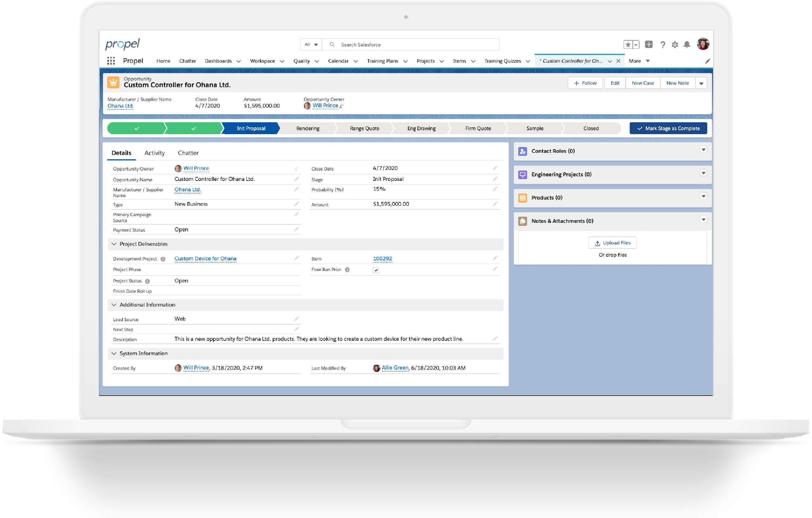Click the Help question mark icon
The height and width of the screenshot is (518, 812).
coord(663,44)
